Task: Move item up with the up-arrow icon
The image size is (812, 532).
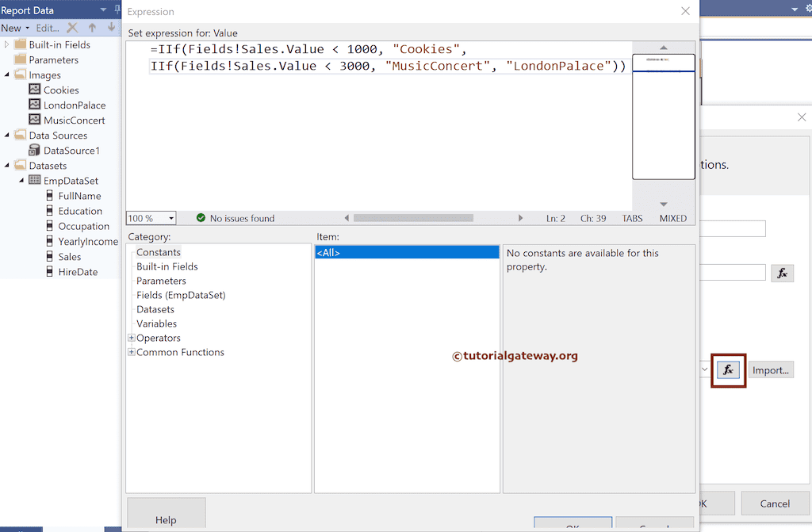Action: tap(93, 27)
